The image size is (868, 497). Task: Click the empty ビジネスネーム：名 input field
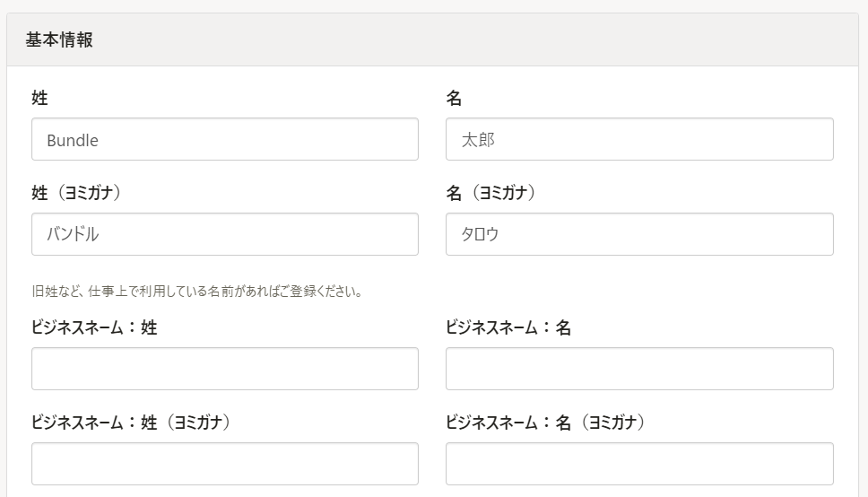(x=638, y=369)
